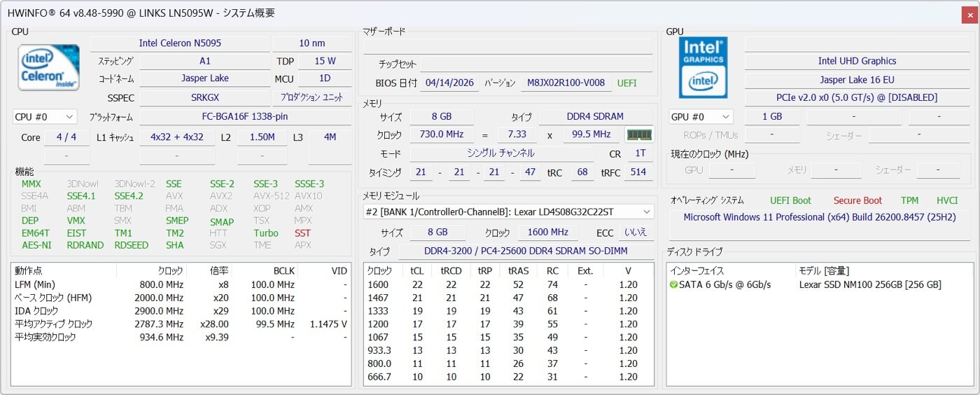Click the Intel Graphics logo
The width and height of the screenshot is (980, 395).
click(703, 67)
